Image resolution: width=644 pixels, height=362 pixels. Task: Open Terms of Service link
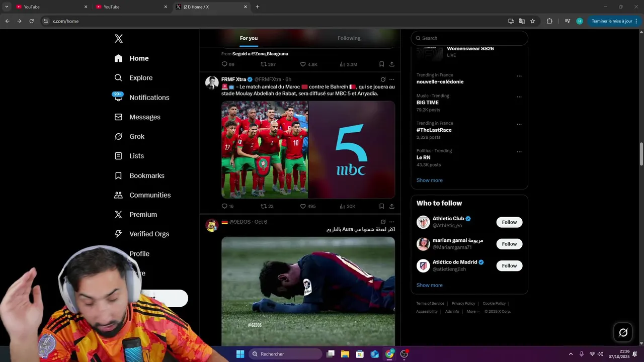[x=430, y=304]
